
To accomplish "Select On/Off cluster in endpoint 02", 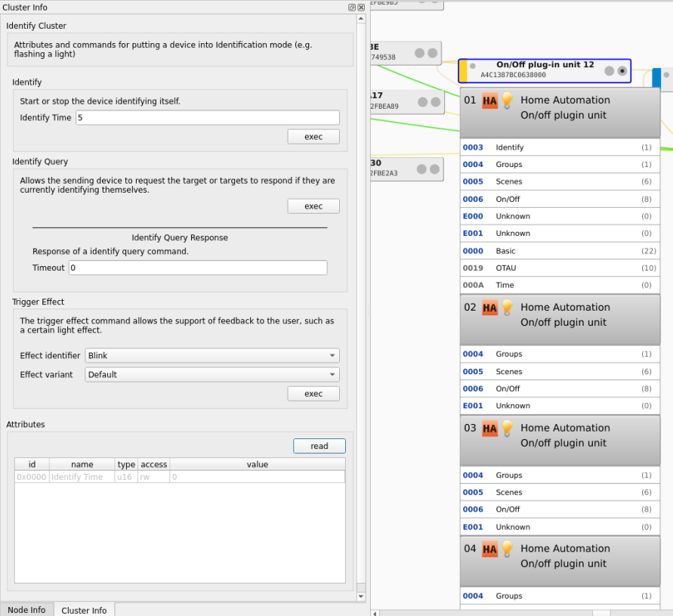I will click(560, 388).
